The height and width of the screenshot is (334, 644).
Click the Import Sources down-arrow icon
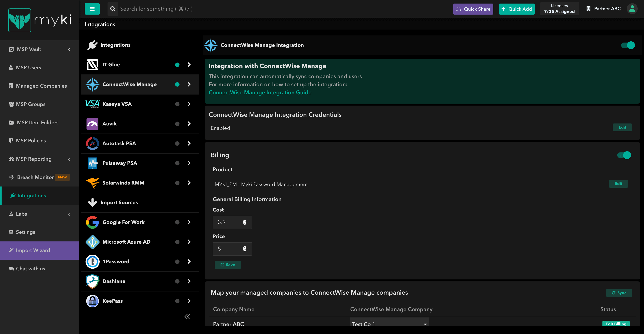click(x=93, y=202)
